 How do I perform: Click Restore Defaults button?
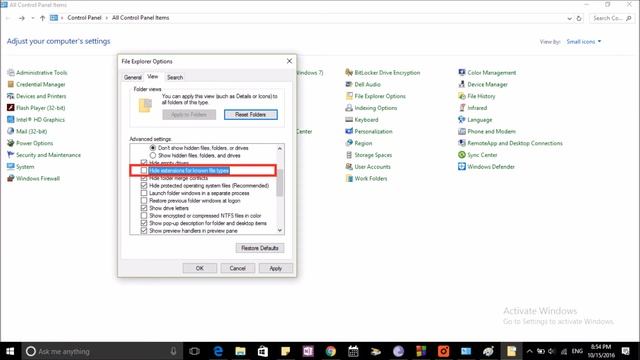(260, 248)
